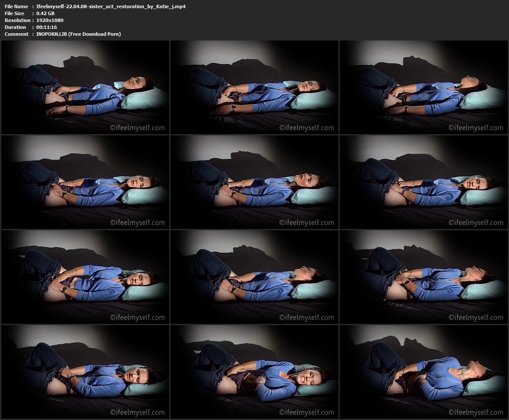The width and height of the screenshot is (509, 420).
Task: Open the second row's right thumbnail
Action: (424, 182)
